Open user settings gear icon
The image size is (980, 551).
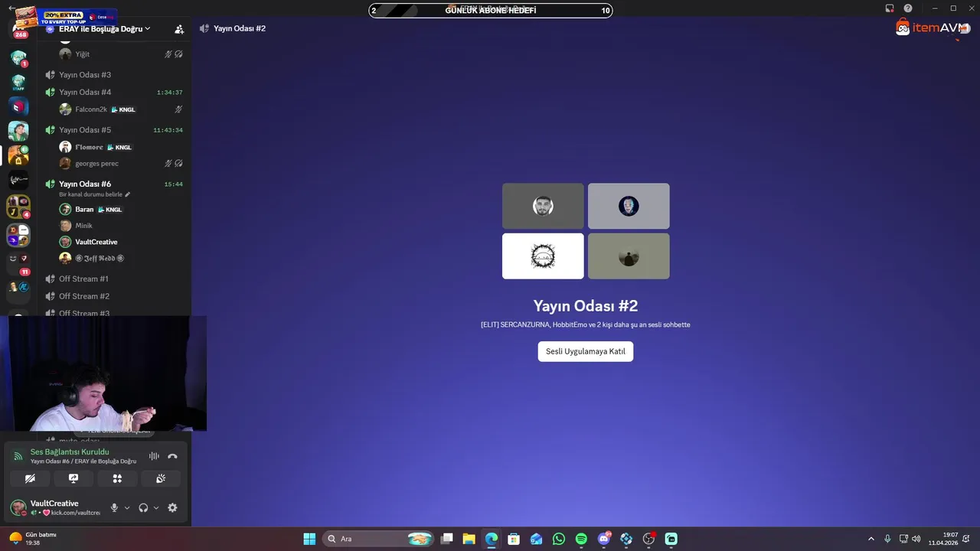(x=172, y=507)
